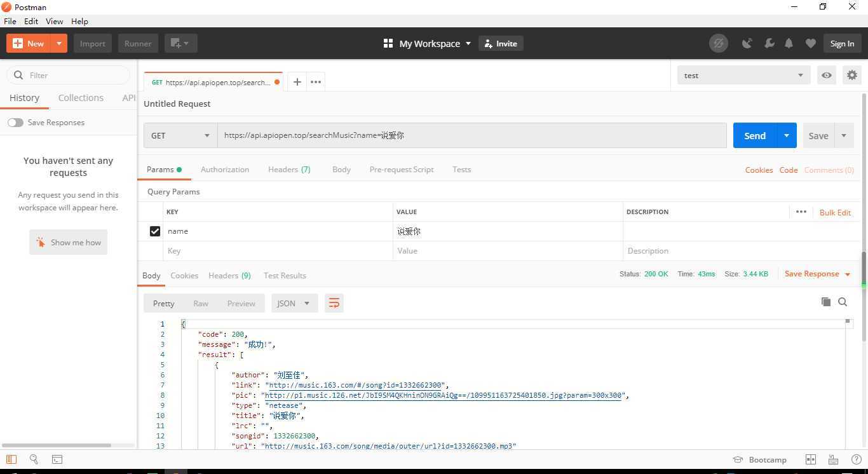Click the sidebar Filter search field
This screenshot has height=474, width=868.
pyautogui.click(x=69, y=75)
